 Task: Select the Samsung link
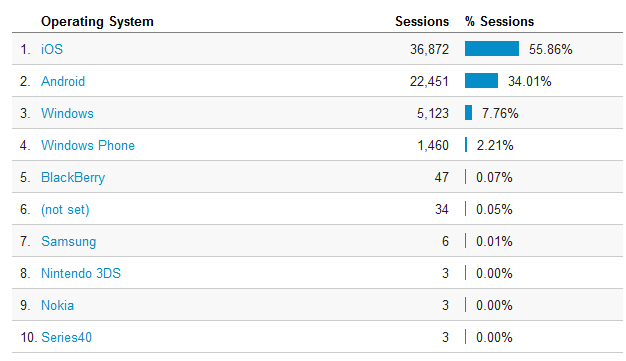click(x=69, y=241)
